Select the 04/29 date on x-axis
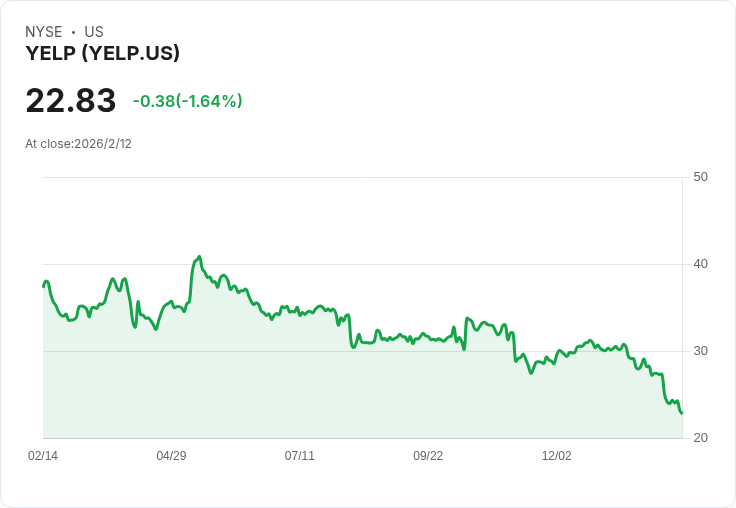736x508 pixels. [171, 456]
